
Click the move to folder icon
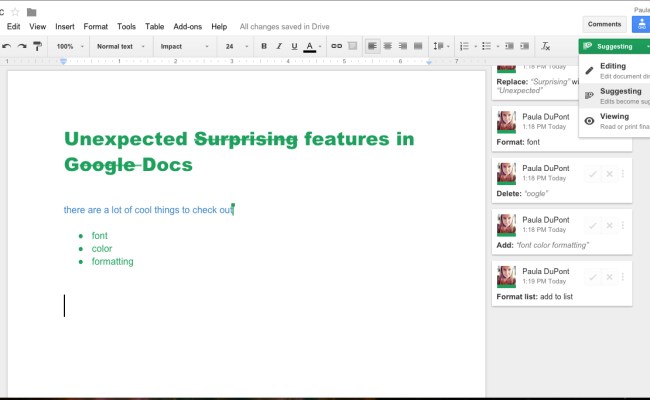(x=32, y=12)
